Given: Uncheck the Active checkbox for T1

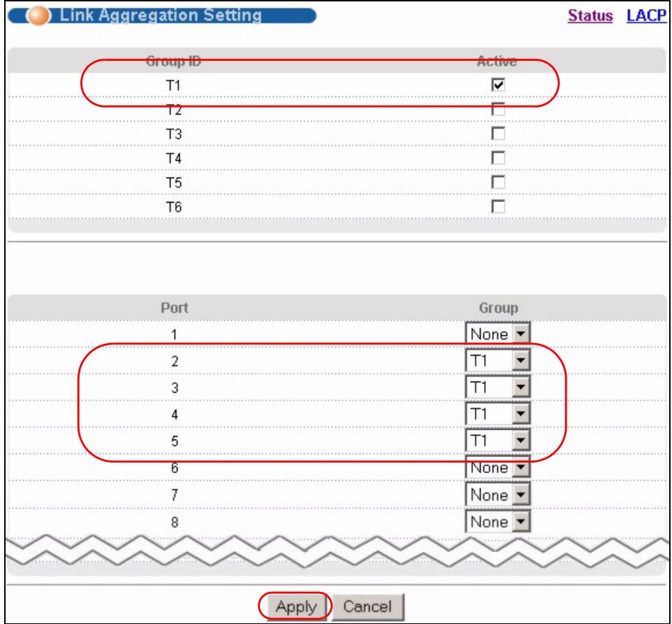Looking at the screenshot, I should click(x=498, y=85).
